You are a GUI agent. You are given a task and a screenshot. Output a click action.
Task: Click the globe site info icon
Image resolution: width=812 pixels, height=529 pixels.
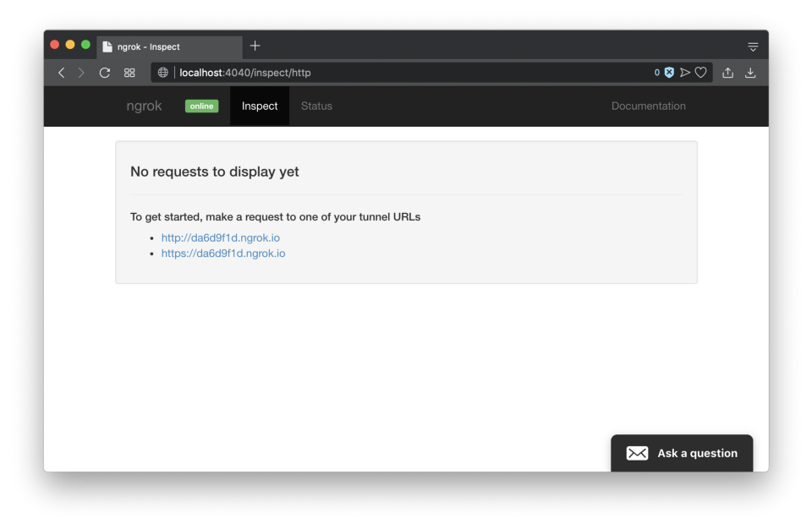[x=163, y=73]
